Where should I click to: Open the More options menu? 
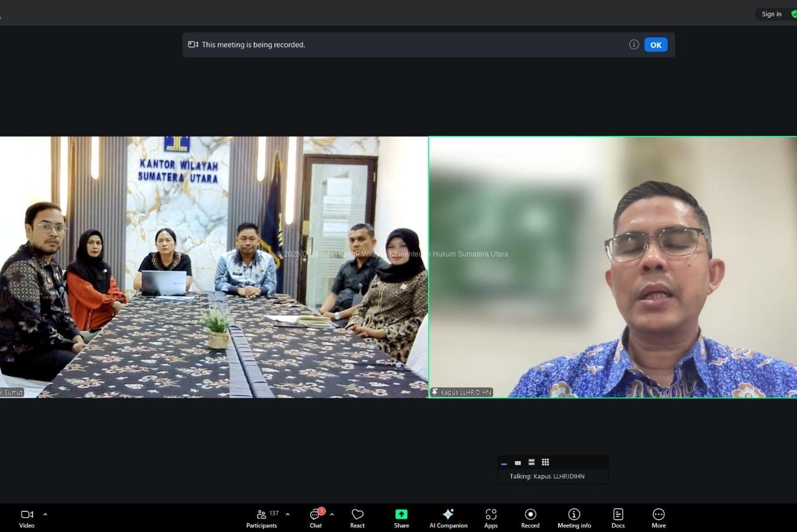(659, 518)
